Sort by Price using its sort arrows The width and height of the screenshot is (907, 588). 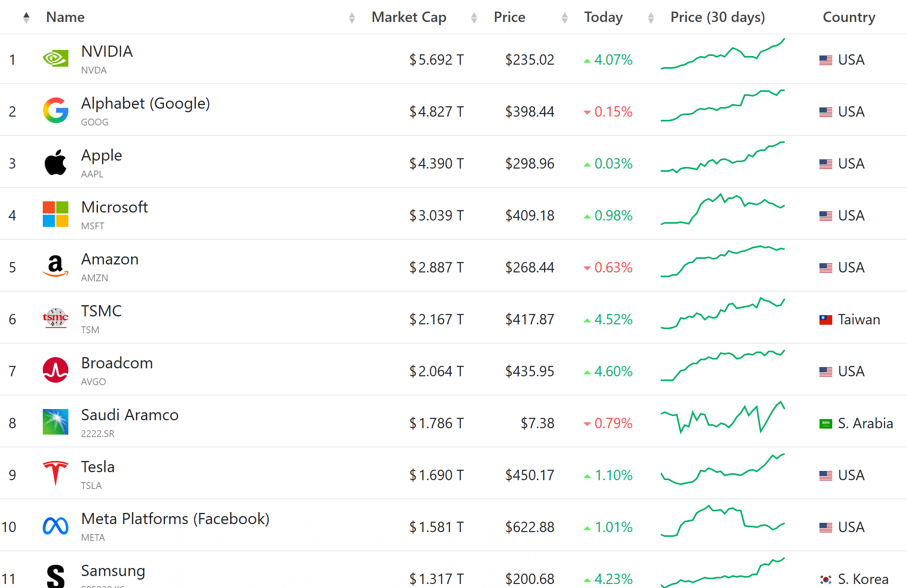click(x=565, y=18)
